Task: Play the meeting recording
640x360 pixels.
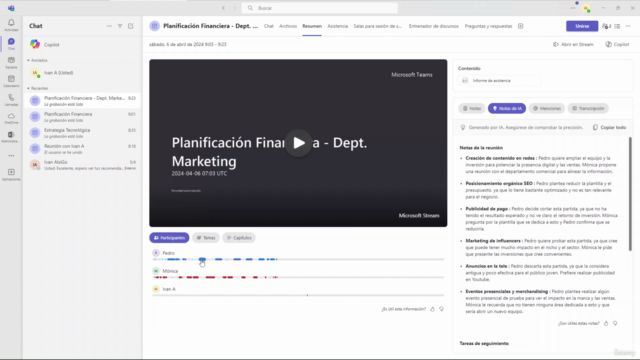Action: (x=298, y=143)
